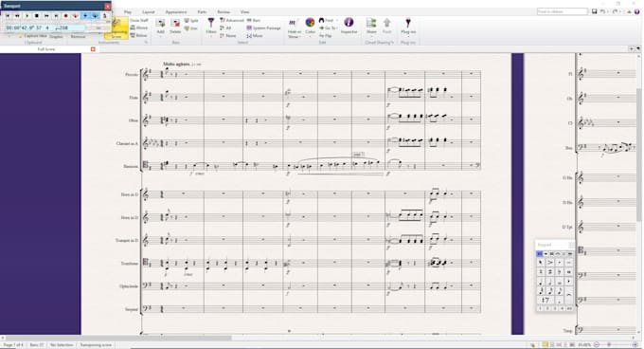This screenshot has width=644, height=349.
Task: Click the Play button in the Transport window
Action: (x=27, y=16)
